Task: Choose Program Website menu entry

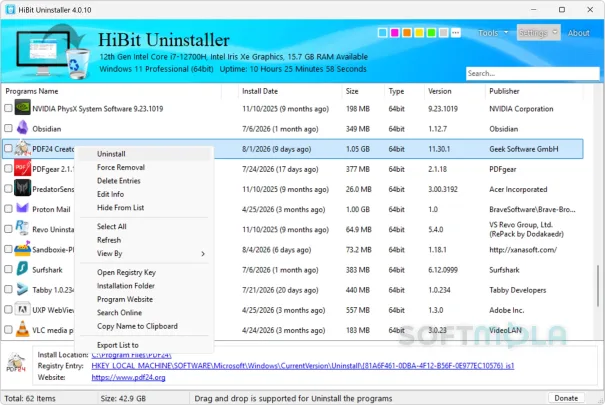Action: (x=145, y=299)
